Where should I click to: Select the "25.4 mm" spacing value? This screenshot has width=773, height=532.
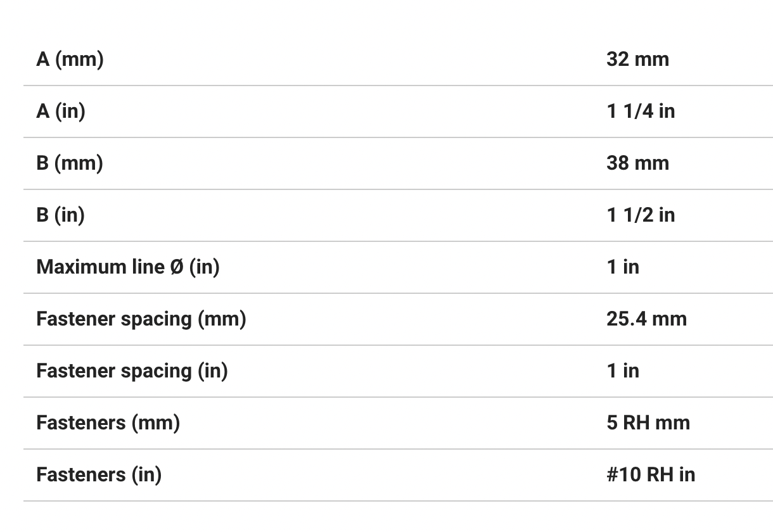pos(646,319)
